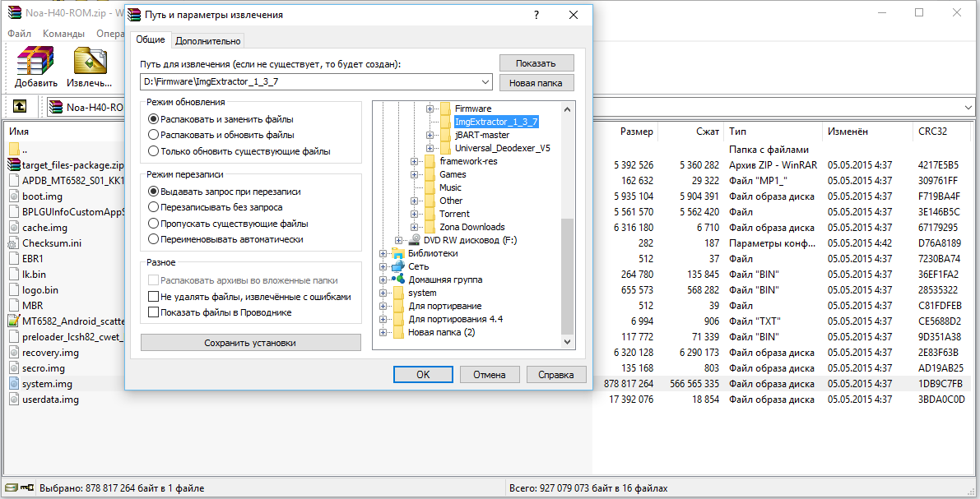Switch to the Дополнительно tab

pos(208,40)
